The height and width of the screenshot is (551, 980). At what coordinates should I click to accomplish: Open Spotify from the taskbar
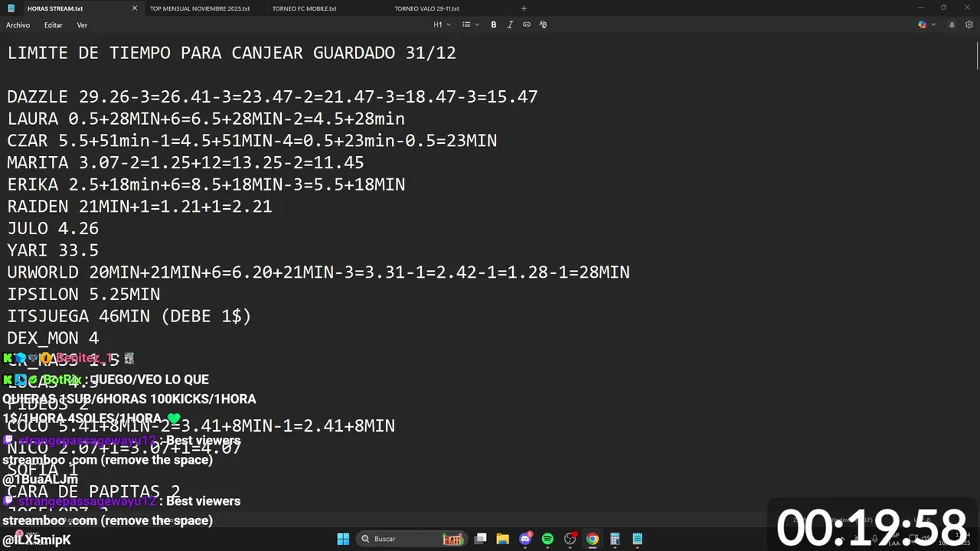(547, 539)
